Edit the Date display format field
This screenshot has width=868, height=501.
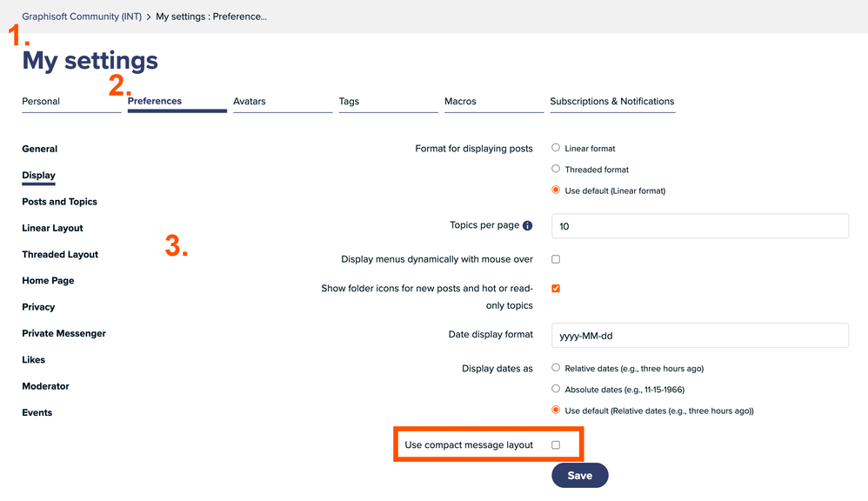698,335
